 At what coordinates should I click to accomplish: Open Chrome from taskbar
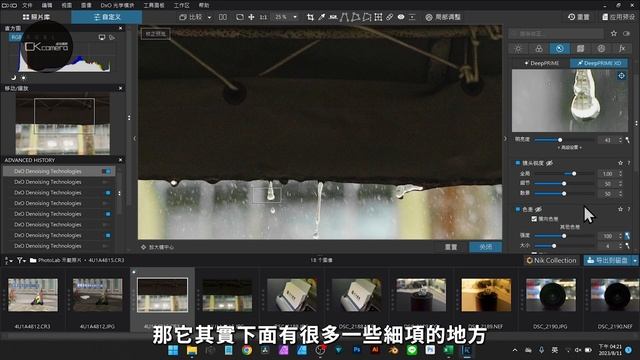coord(247,350)
